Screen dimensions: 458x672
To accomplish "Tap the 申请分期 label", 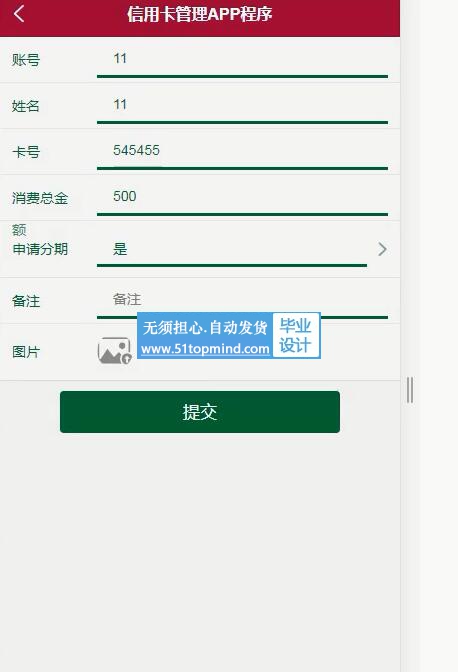I will 40,249.
